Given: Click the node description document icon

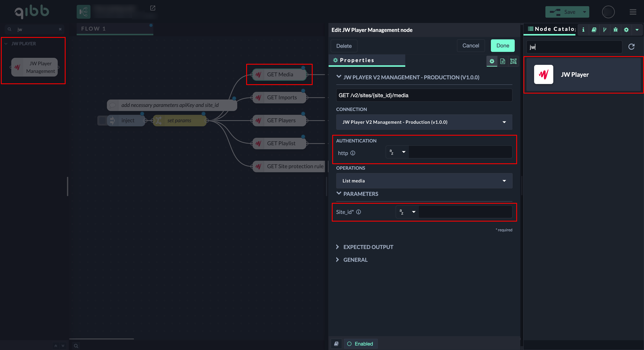Looking at the screenshot, I should (503, 61).
